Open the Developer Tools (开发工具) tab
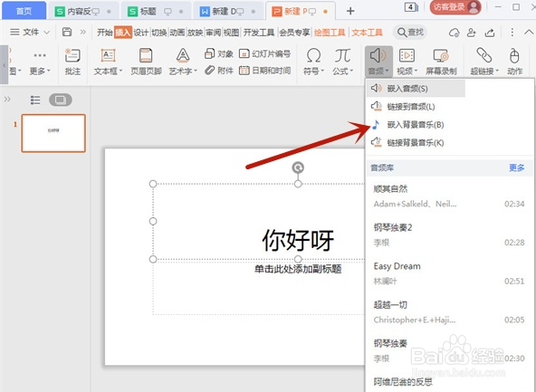The height and width of the screenshot is (392, 536). (x=259, y=33)
